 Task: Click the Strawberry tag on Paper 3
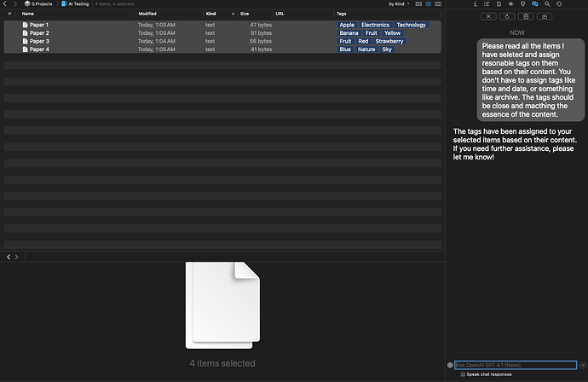click(389, 41)
